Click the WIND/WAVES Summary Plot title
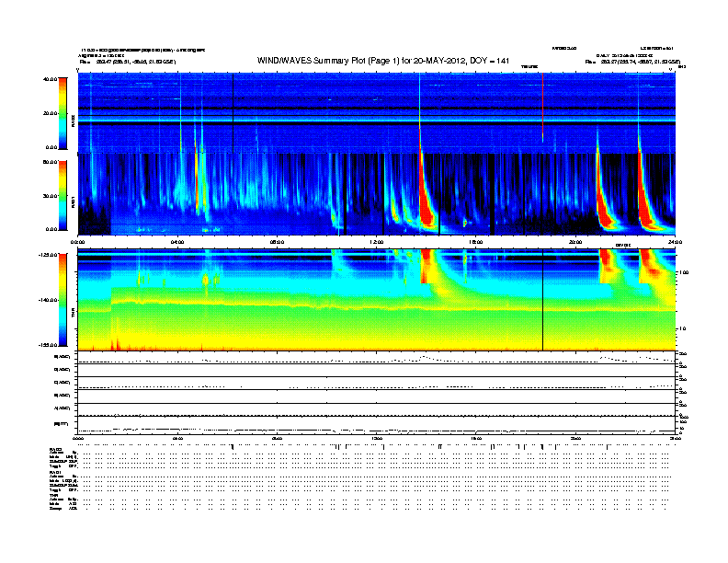The width and height of the screenshot is (728, 563). pos(383,61)
